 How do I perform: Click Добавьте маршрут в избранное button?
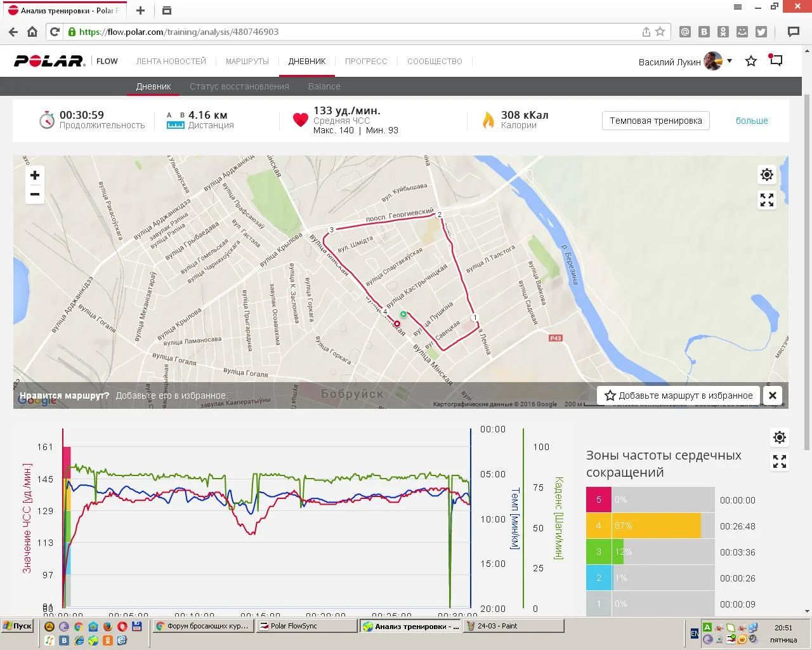(679, 395)
